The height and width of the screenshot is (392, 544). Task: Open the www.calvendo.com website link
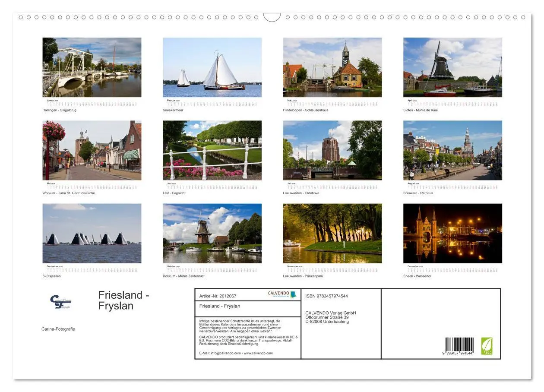pos(258,352)
